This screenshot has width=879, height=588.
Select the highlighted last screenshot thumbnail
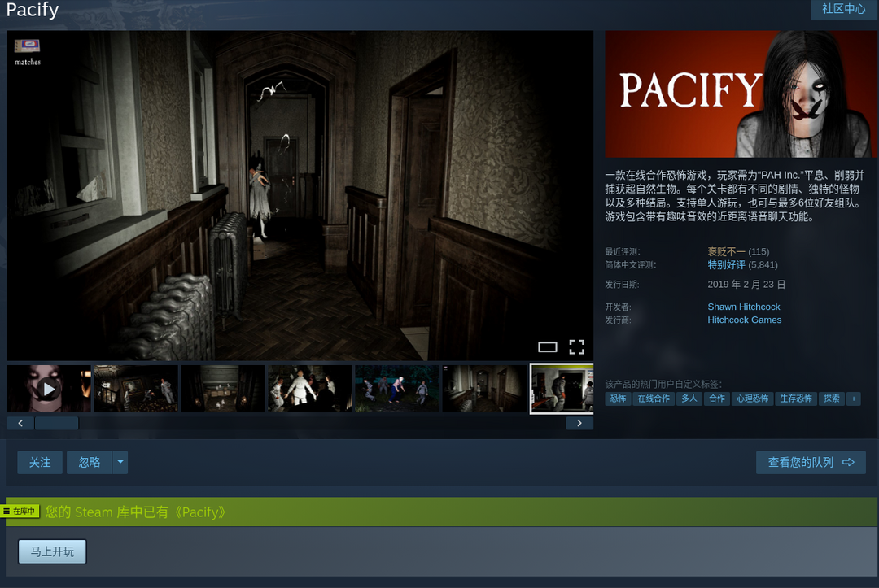click(562, 389)
